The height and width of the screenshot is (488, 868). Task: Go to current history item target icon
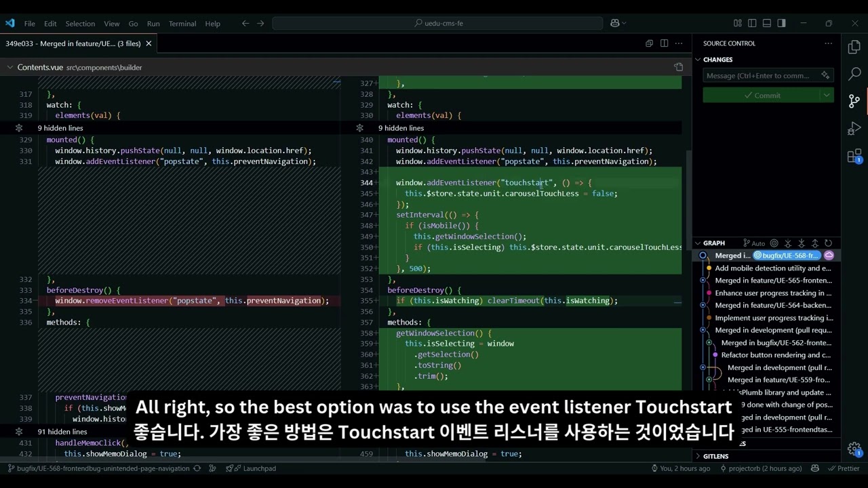pos(774,243)
